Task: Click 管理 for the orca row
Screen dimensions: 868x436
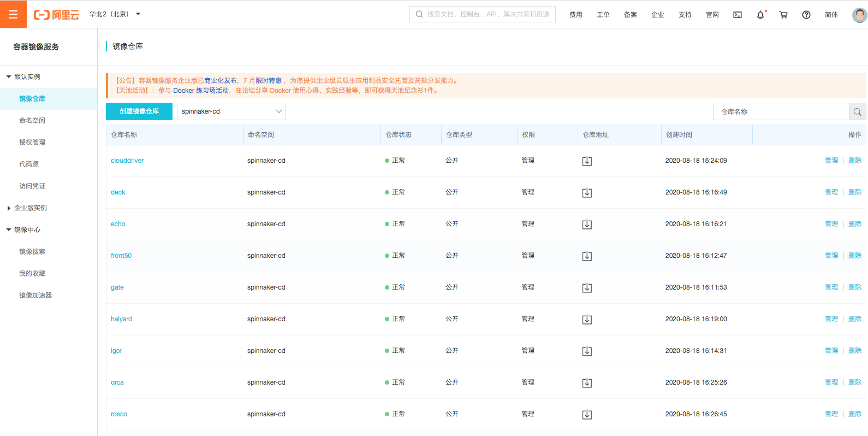Action: [x=831, y=382]
